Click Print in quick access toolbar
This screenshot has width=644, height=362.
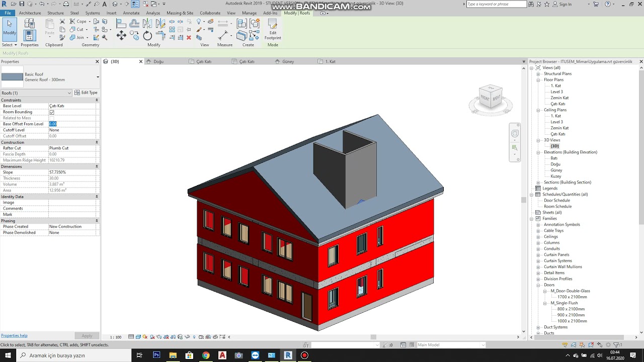coord(66,4)
